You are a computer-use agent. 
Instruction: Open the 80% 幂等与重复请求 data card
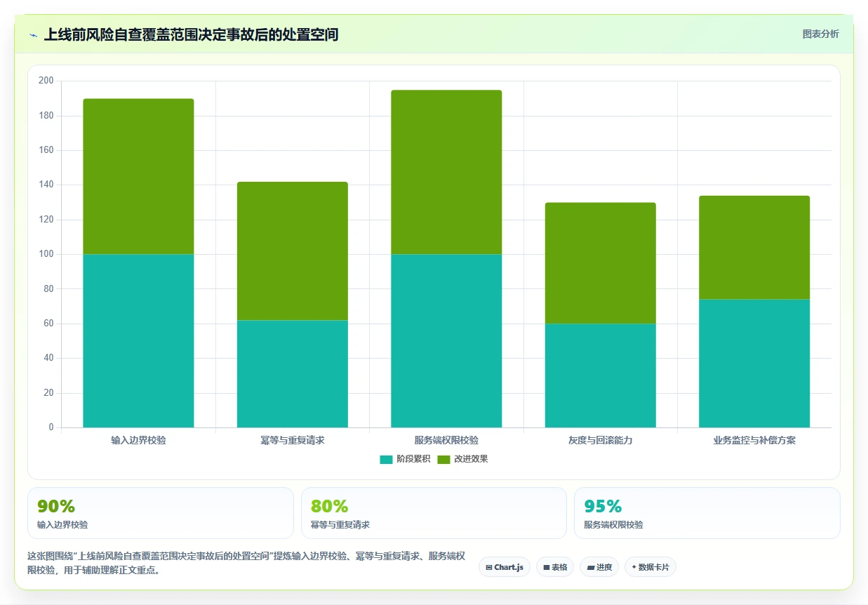point(434,513)
